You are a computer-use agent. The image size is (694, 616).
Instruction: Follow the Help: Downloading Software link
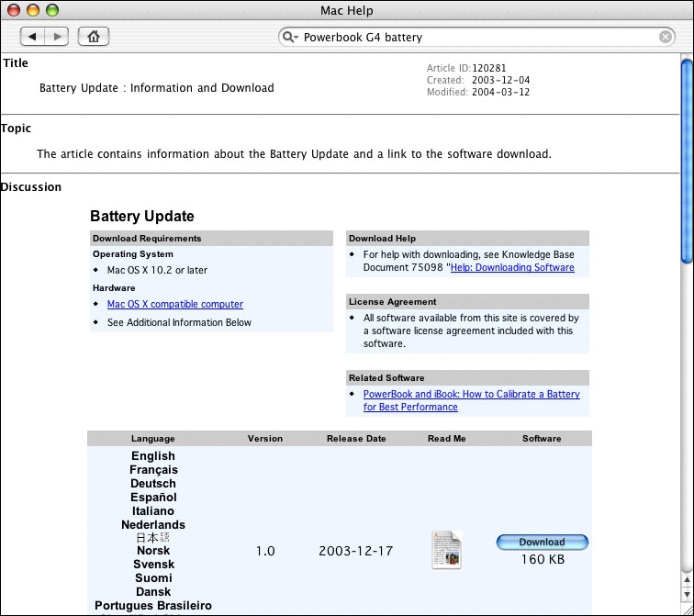click(512, 267)
